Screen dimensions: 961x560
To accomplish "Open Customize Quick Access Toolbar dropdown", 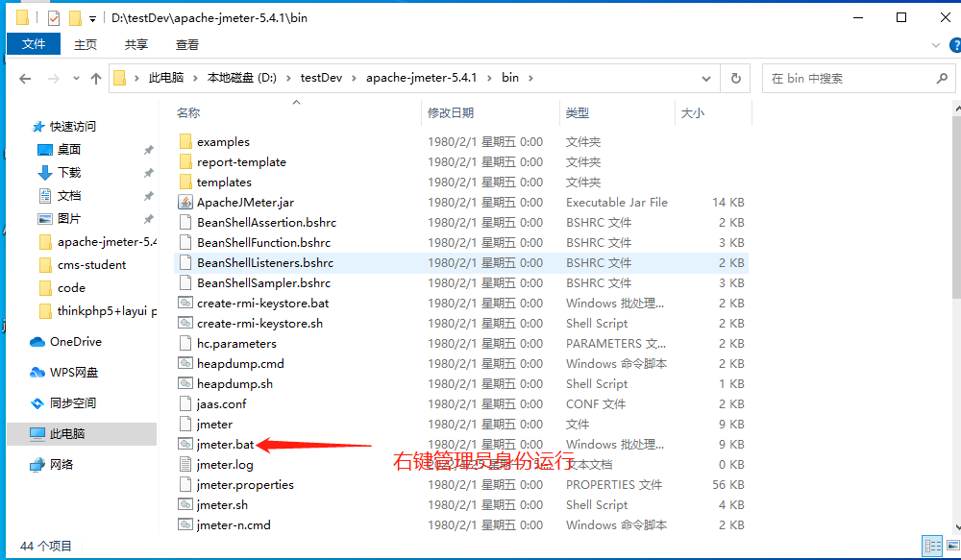I will click(92, 19).
